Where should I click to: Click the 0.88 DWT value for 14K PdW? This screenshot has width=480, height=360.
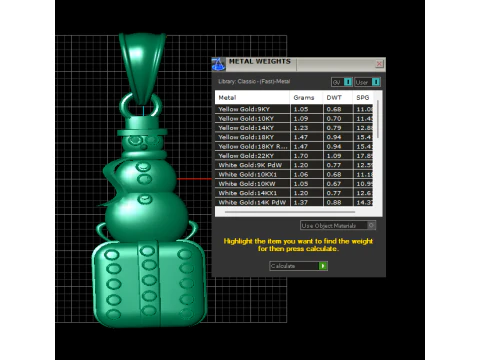pos(334,202)
